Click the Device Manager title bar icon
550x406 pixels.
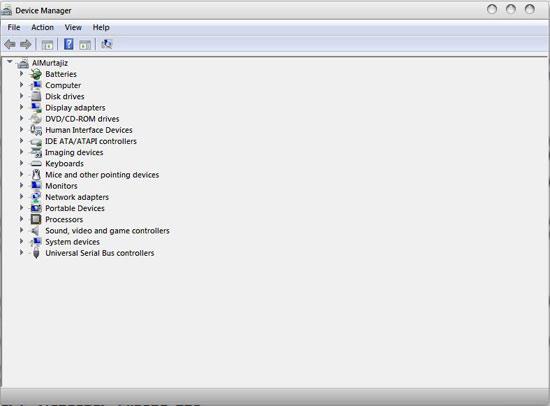[x=6, y=11]
